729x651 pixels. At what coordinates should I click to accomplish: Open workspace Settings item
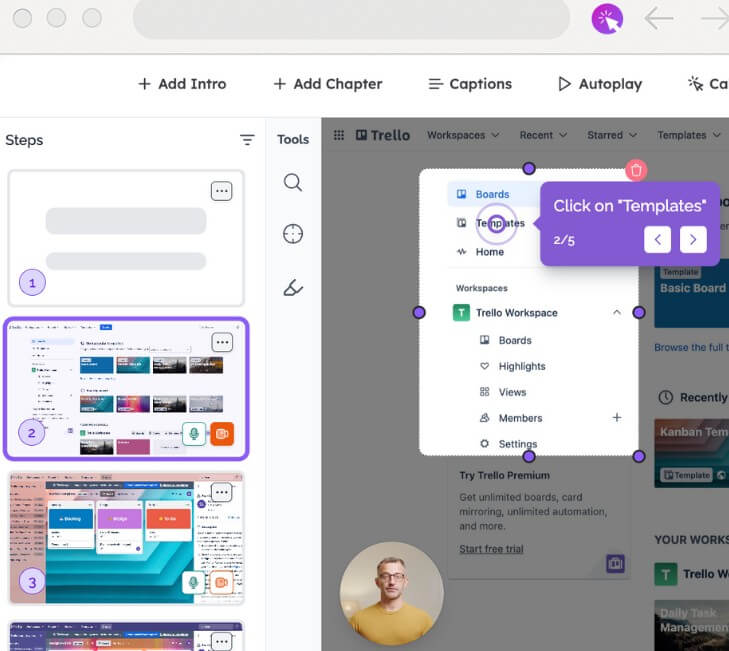click(x=508, y=444)
